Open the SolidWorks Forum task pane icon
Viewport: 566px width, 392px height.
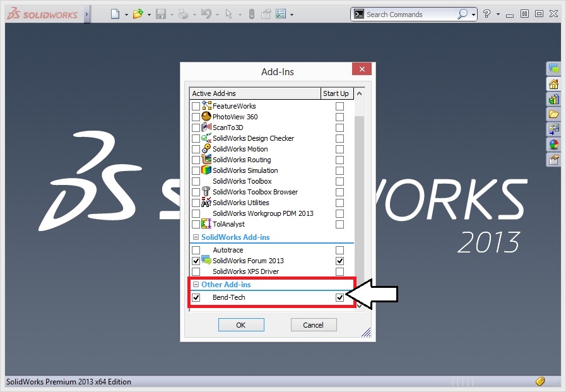coord(553,69)
